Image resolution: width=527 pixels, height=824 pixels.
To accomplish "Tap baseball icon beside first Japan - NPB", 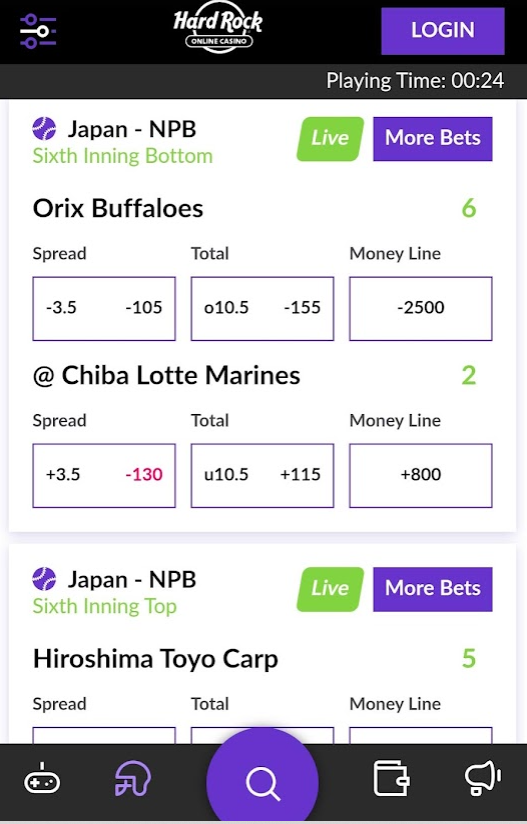I will pos(44,129).
